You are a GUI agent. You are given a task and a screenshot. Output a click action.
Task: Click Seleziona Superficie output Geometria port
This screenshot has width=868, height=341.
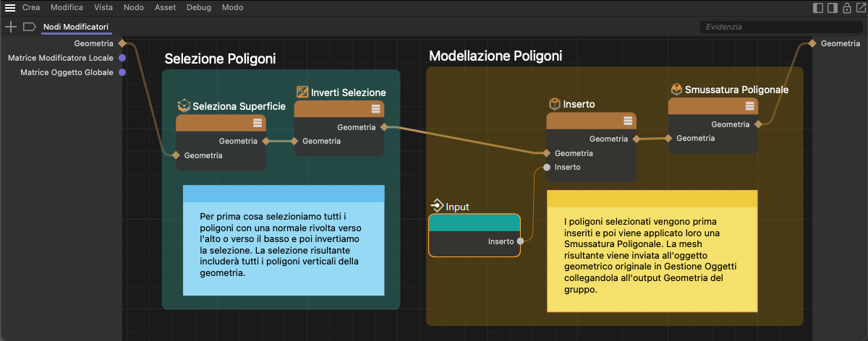[x=266, y=141]
